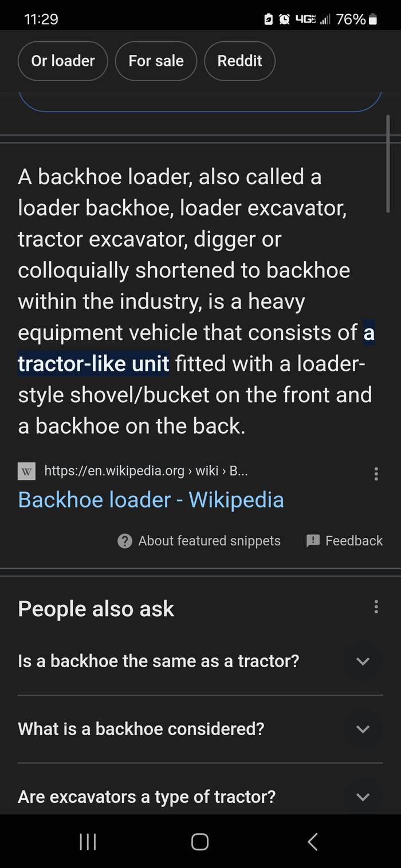This screenshot has width=401, height=868.
Task: Tap the page scrollbar on the right edge
Action: [388, 164]
